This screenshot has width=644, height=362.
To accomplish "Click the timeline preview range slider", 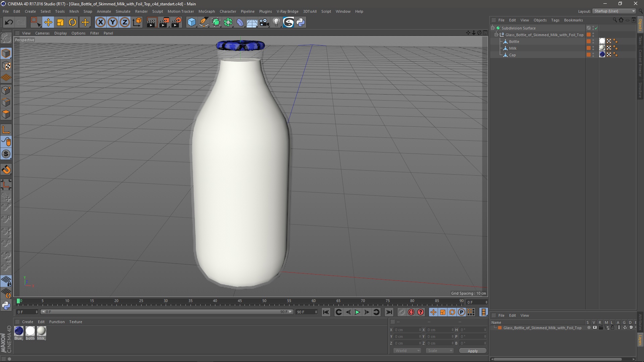I will click(x=167, y=312).
